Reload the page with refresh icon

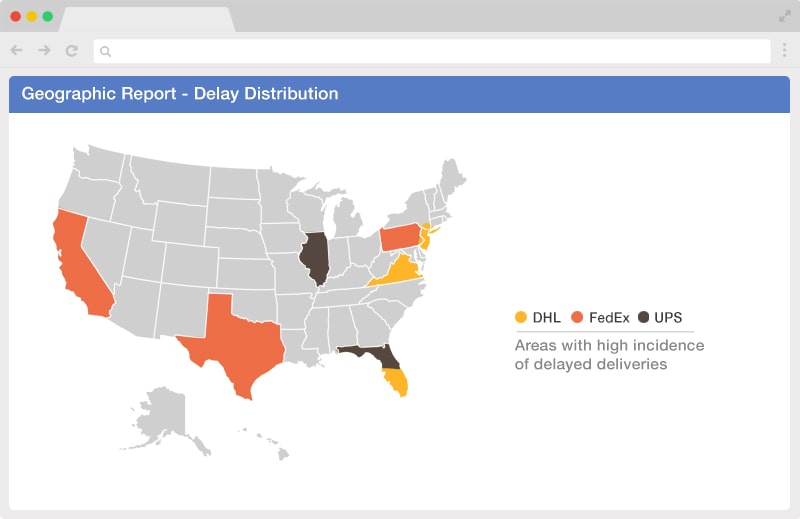coord(72,51)
